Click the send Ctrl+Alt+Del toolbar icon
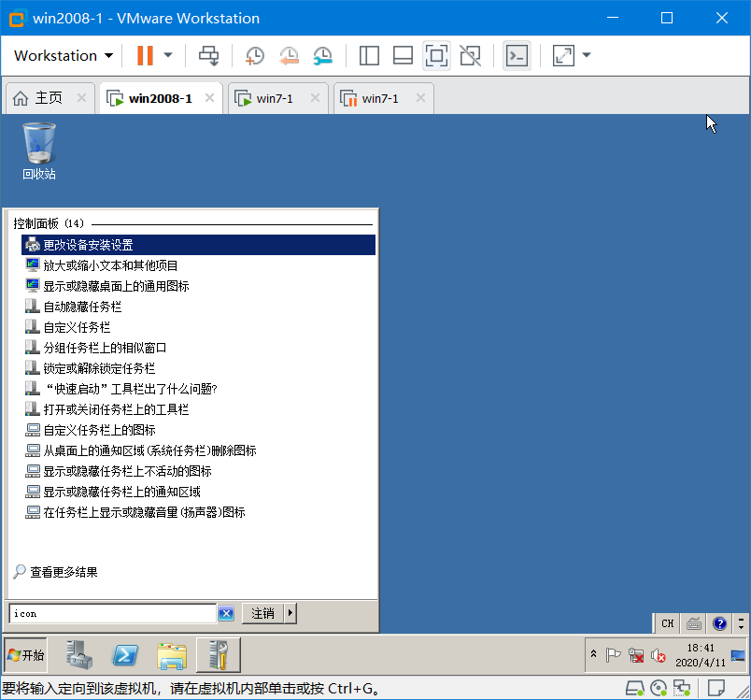The image size is (751, 700). 209,55
